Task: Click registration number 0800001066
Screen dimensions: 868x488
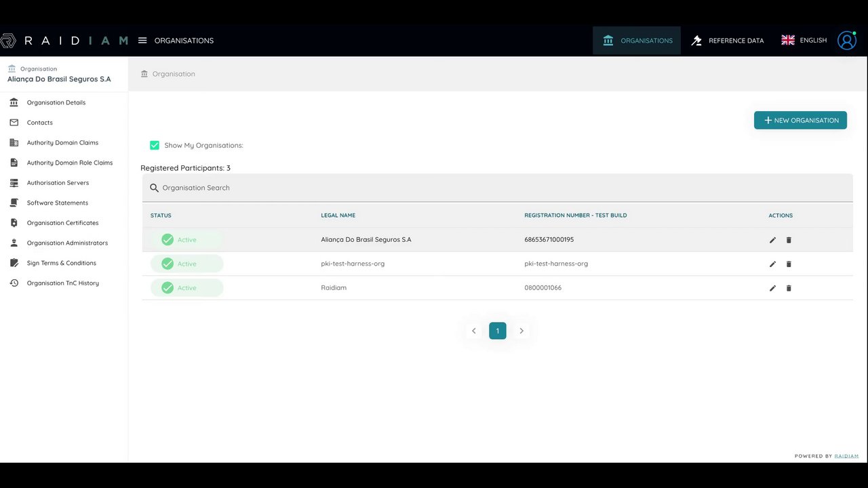Action: point(543,288)
